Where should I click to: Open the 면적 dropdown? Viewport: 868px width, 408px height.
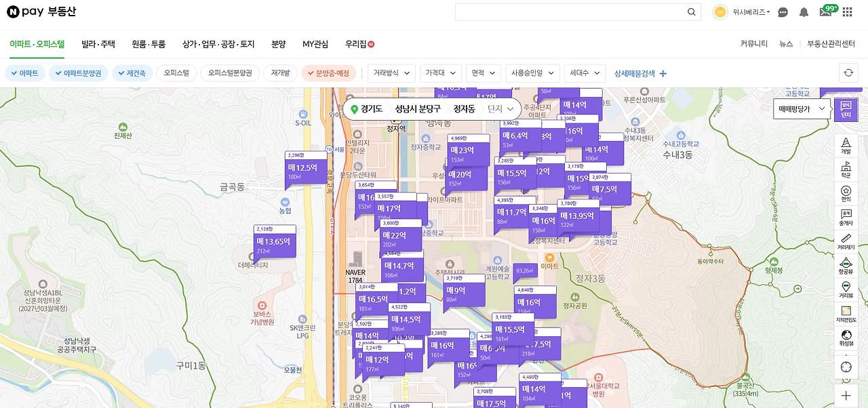point(484,73)
